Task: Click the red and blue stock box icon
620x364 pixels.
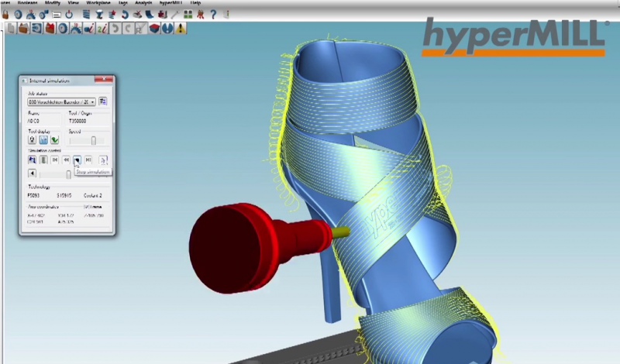Action: [154, 29]
